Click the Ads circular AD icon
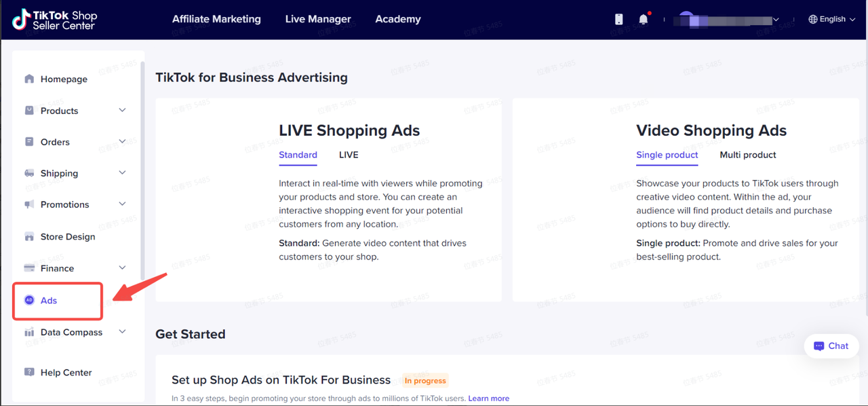This screenshot has width=868, height=406. click(x=29, y=300)
